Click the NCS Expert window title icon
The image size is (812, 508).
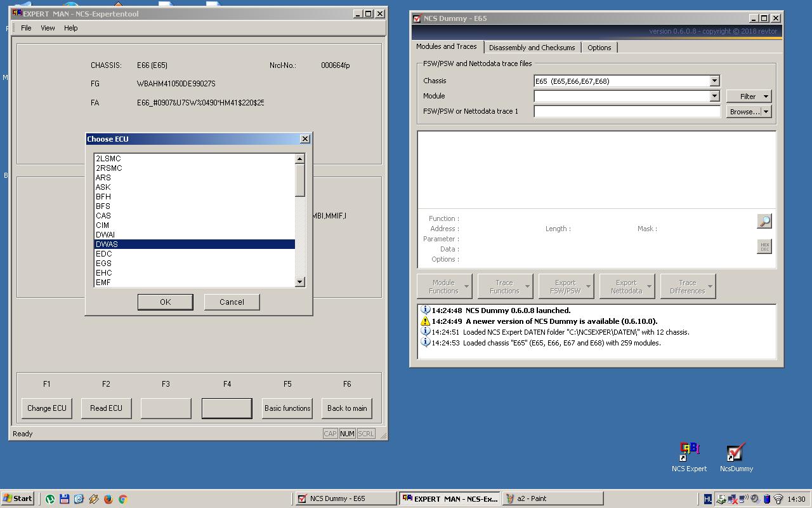(x=17, y=13)
